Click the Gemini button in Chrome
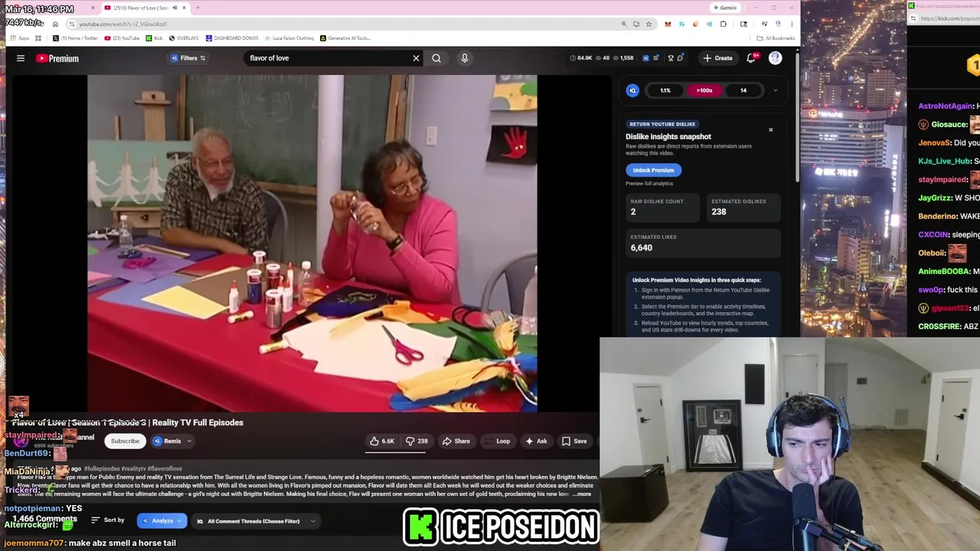This screenshot has height=551, width=980. click(x=724, y=8)
